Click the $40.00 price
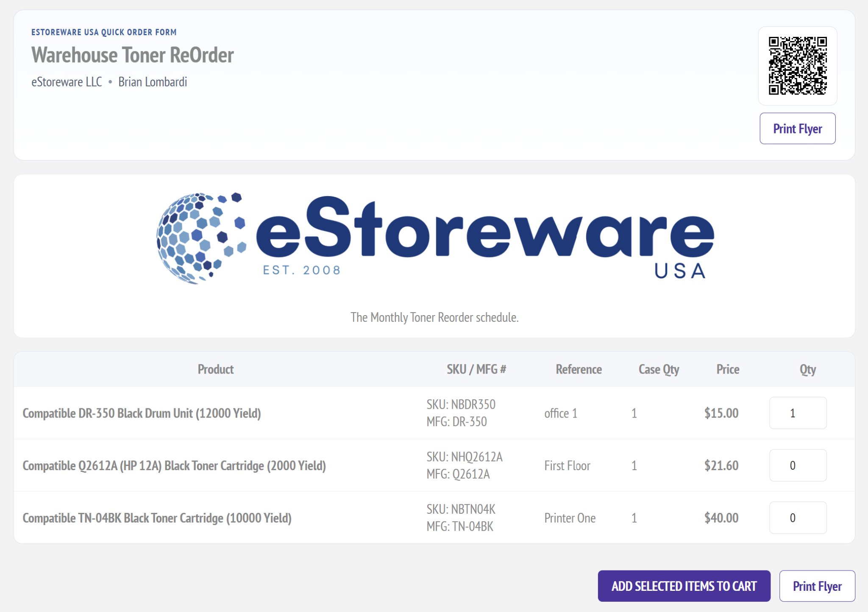The height and width of the screenshot is (612, 868). 721,518
